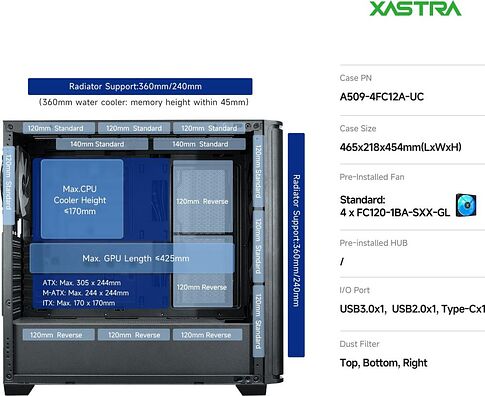Click the upper side 120mm Reverse fan box
Screen dimensions: 485x396
[203, 196]
